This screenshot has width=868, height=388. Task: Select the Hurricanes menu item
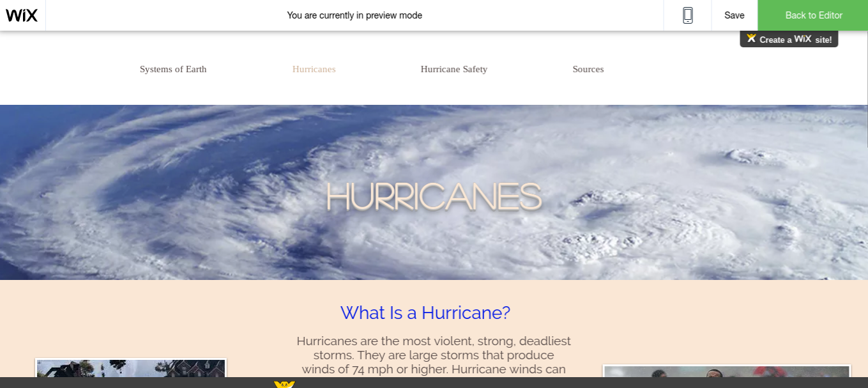click(314, 69)
